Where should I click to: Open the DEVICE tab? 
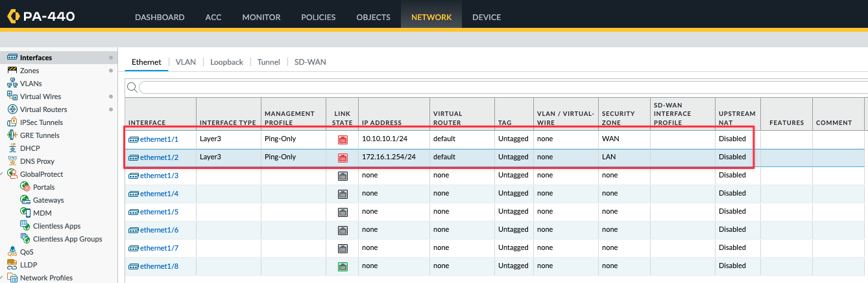[x=487, y=17]
